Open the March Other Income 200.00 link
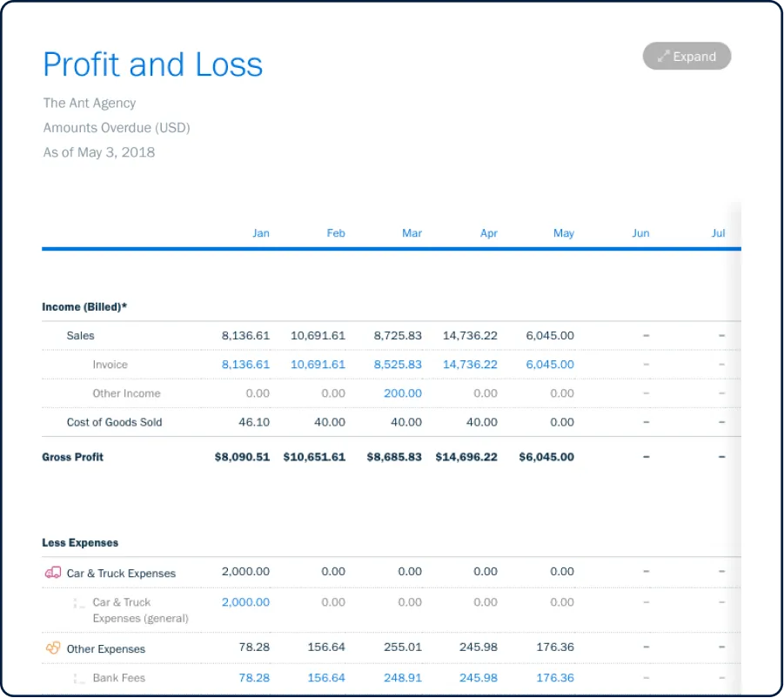 402,393
